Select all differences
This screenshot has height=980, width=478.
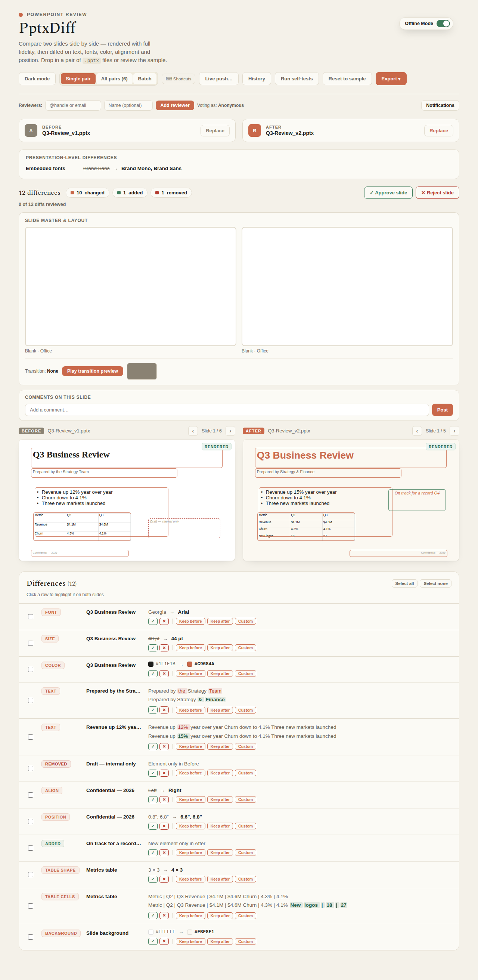pyautogui.click(x=404, y=583)
